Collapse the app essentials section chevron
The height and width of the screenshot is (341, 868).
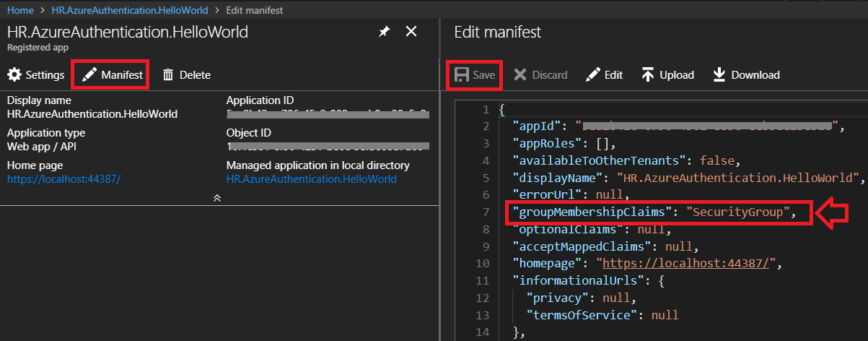(216, 197)
